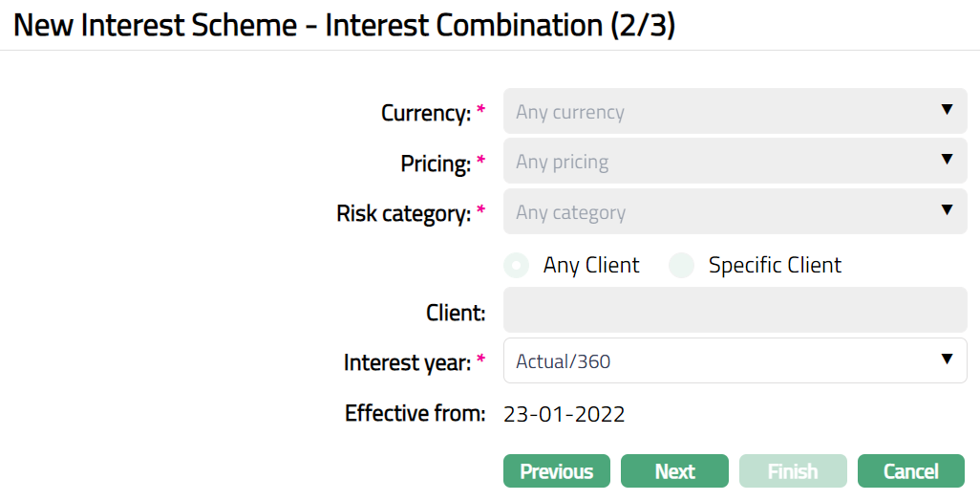The height and width of the screenshot is (501, 980).
Task: Click the Currency field label
Action: (x=426, y=113)
